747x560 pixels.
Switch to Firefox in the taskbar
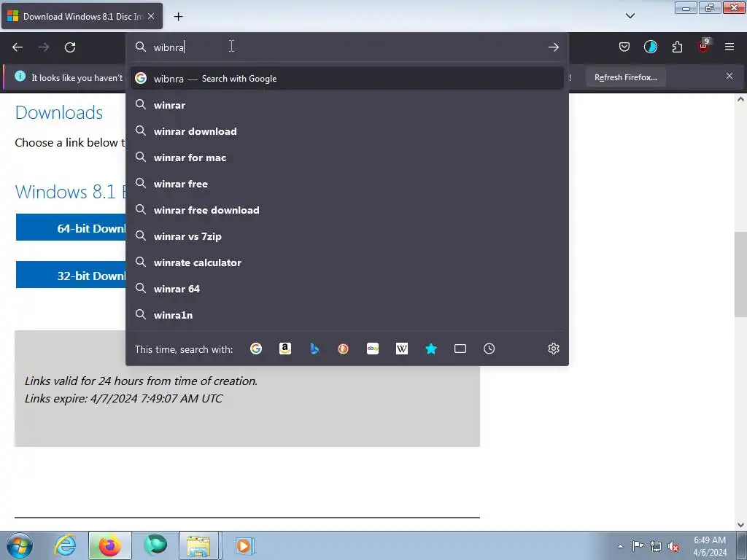click(109, 545)
